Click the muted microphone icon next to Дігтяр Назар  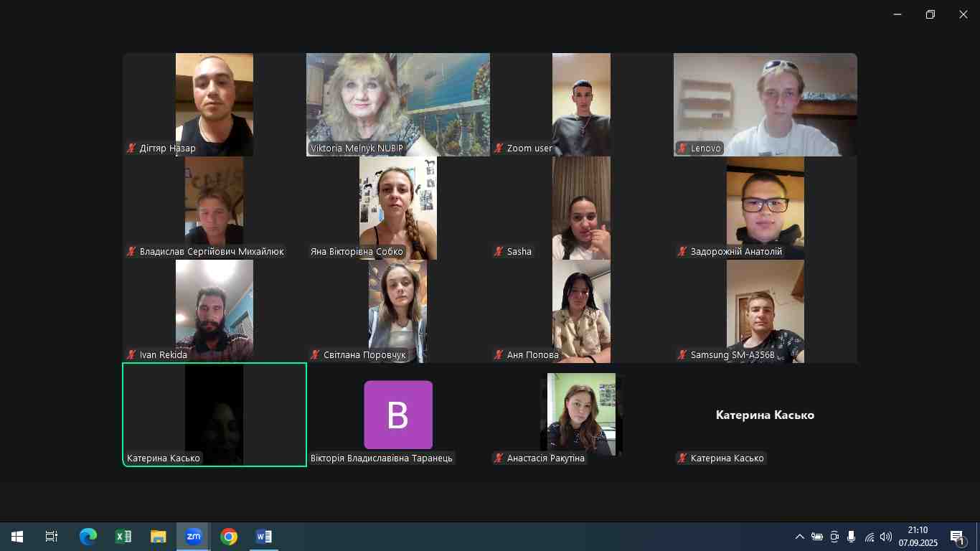point(131,149)
